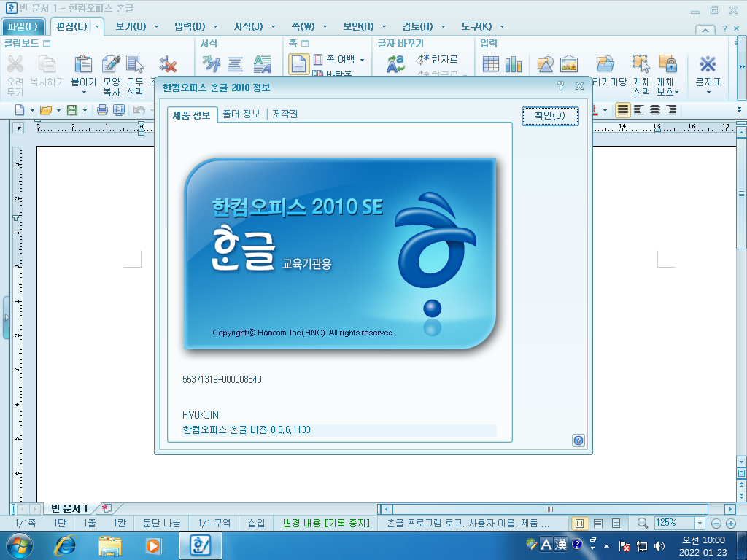Click the vertical scrollbar down arrow
Image resolution: width=747 pixels, height=560 pixels.
(x=741, y=462)
